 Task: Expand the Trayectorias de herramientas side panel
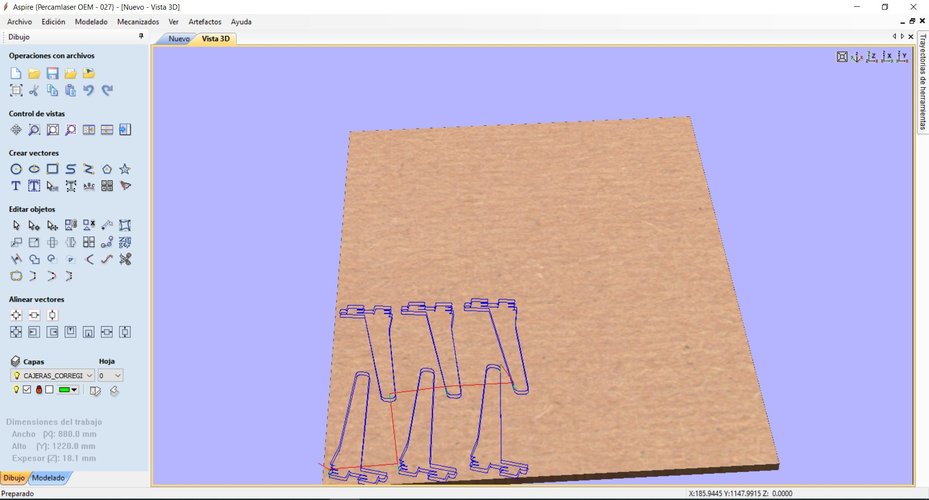point(922,82)
